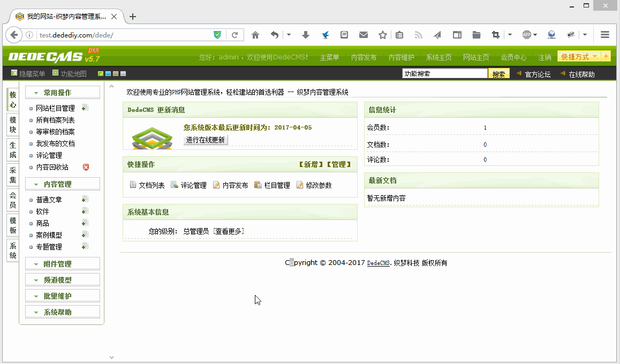Screen dimensions: 620x364
Task: Click the 功能搜索 search input field
Action: [x=444, y=74]
